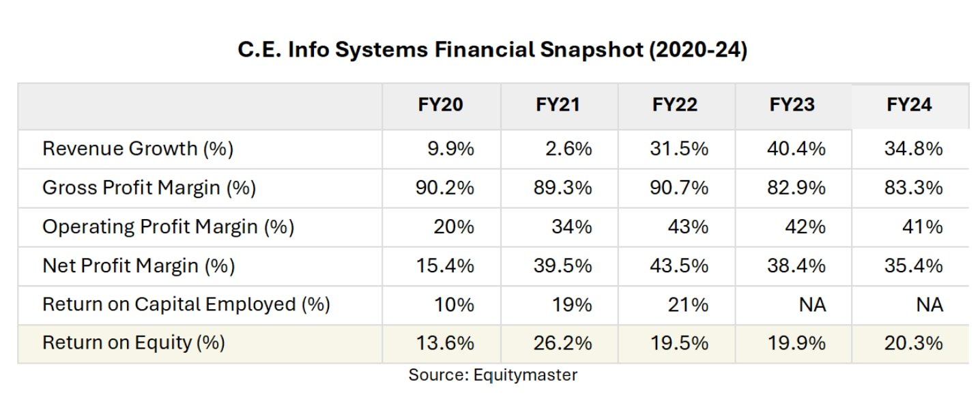Select the Revenue Growth (%) row label

(138, 149)
